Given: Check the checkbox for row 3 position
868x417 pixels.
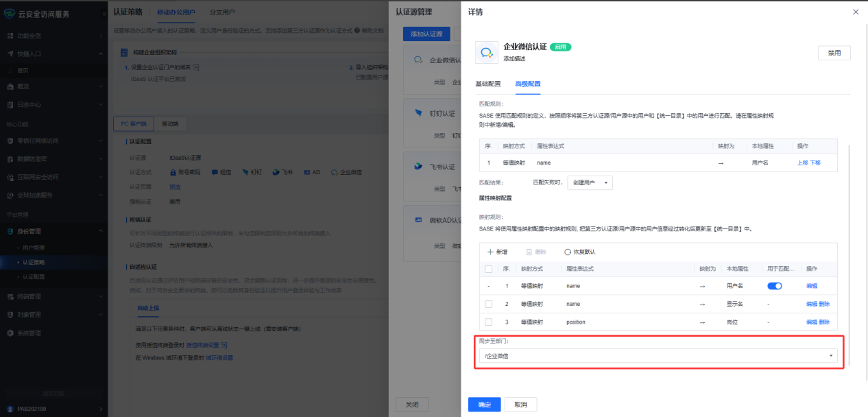Looking at the screenshot, I should pos(488,322).
